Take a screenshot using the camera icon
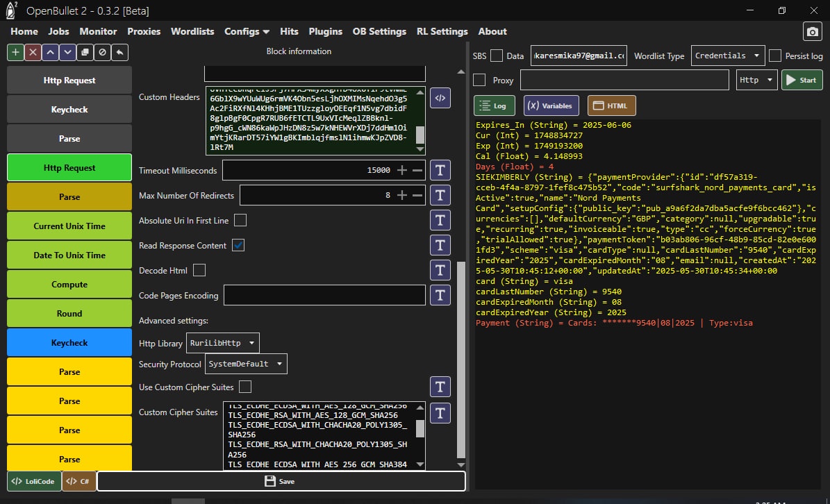Viewport: 830px width, 504px height. pyautogui.click(x=812, y=32)
